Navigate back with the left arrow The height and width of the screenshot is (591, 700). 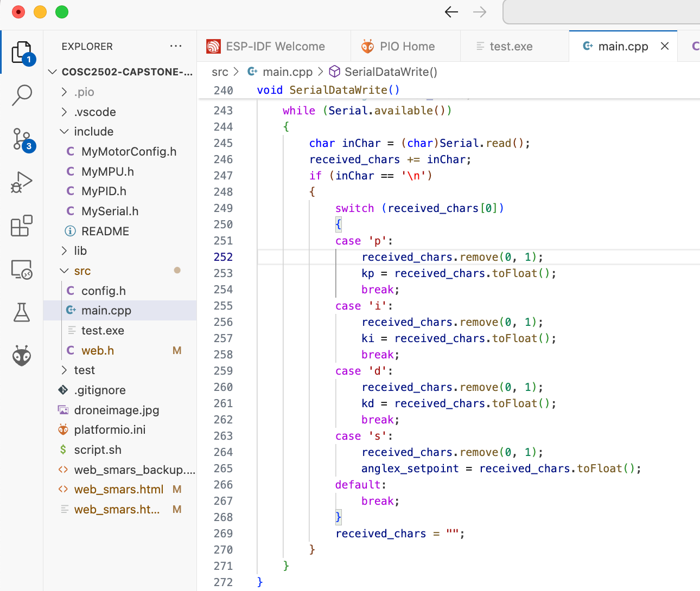tap(451, 12)
